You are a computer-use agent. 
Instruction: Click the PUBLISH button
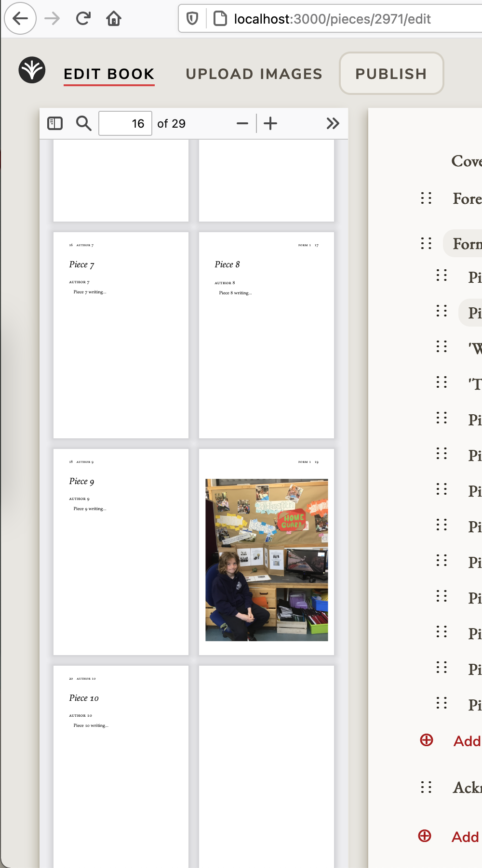[x=391, y=73]
